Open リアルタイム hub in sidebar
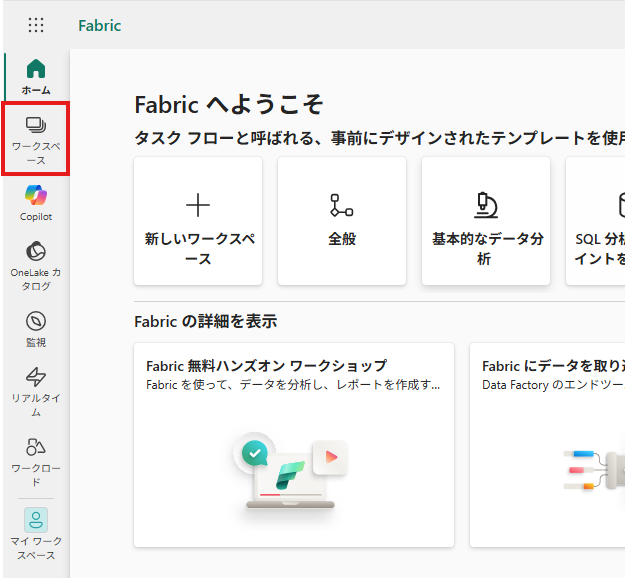The height and width of the screenshot is (578, 625). [x=36, y=391]
